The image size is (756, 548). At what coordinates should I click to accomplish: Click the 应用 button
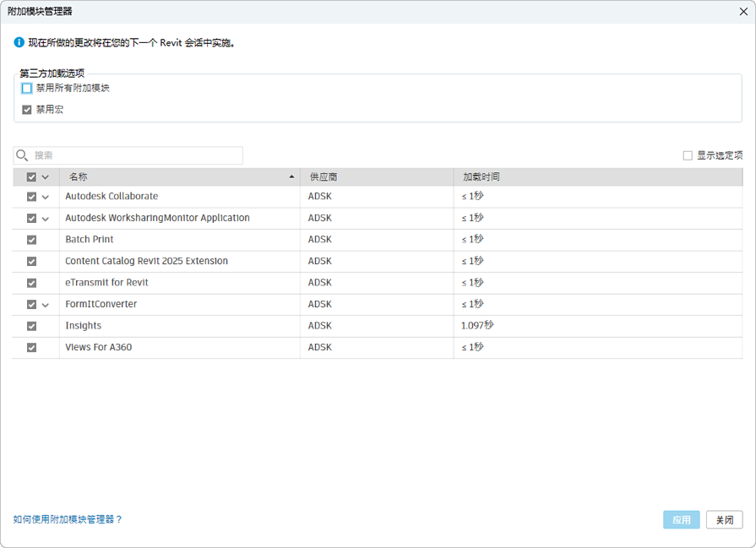(x=682, y=519)
